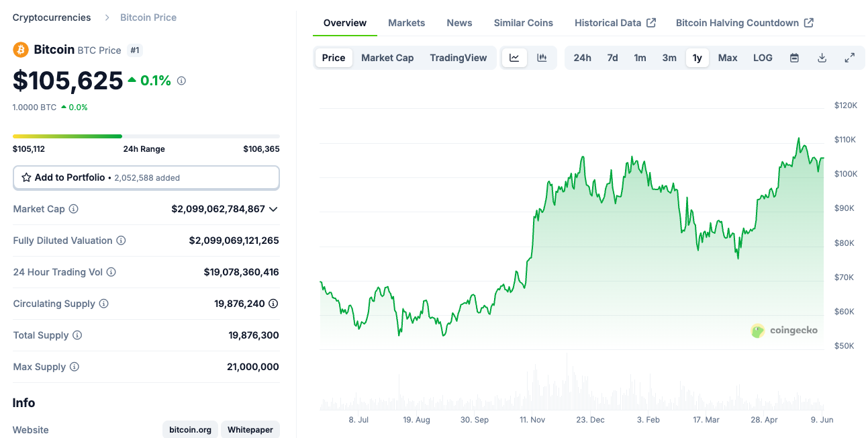
Task: Click the 19,876,300 total supply value
Action: pyautogui.click(x=254, y=335)
